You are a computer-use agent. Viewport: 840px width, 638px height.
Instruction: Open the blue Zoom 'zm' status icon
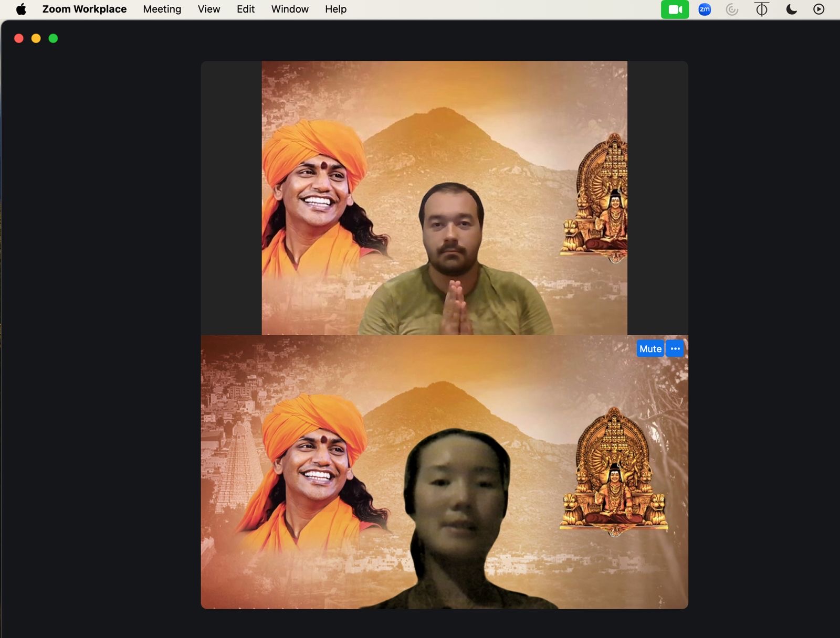tap(705, 9)
